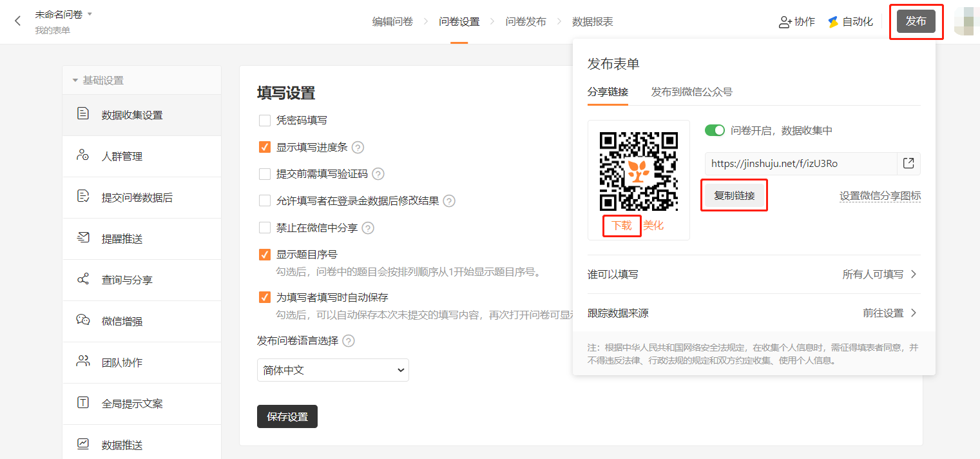The image size is (980, 459).
Task: Uncheck 显示填写进度条 checkbox
Action: (264, 147)
